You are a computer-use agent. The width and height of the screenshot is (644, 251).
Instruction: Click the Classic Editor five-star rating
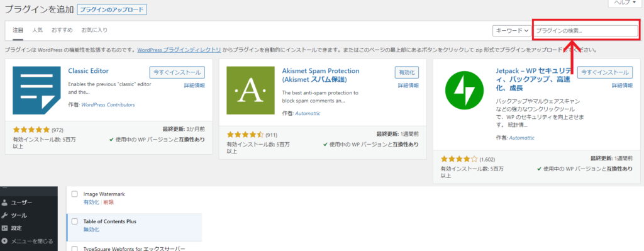click(31, 130)
